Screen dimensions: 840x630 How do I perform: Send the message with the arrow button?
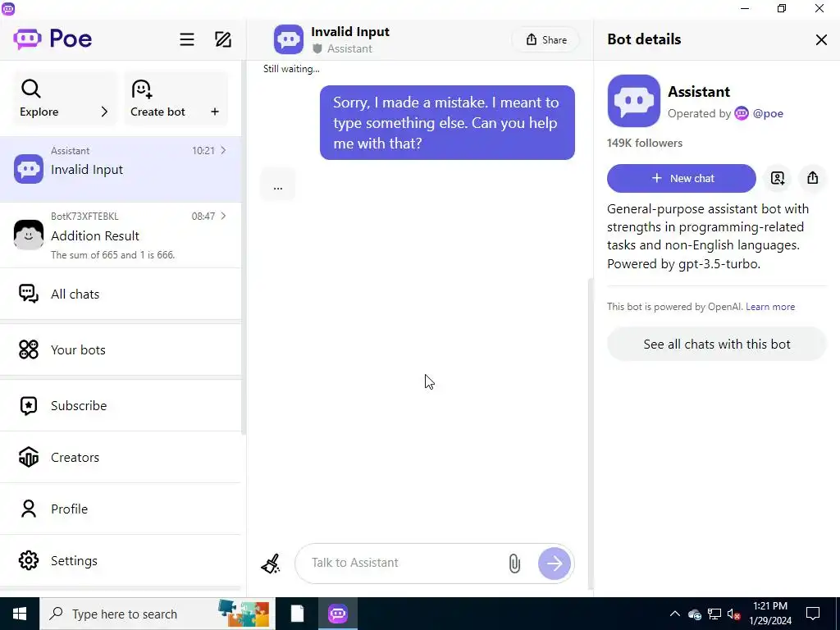(555, 563)
